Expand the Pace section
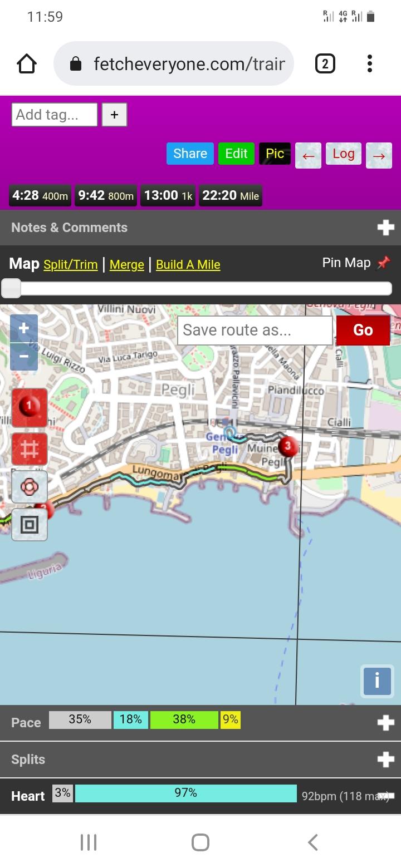The image size is (401, 868). 385,722
